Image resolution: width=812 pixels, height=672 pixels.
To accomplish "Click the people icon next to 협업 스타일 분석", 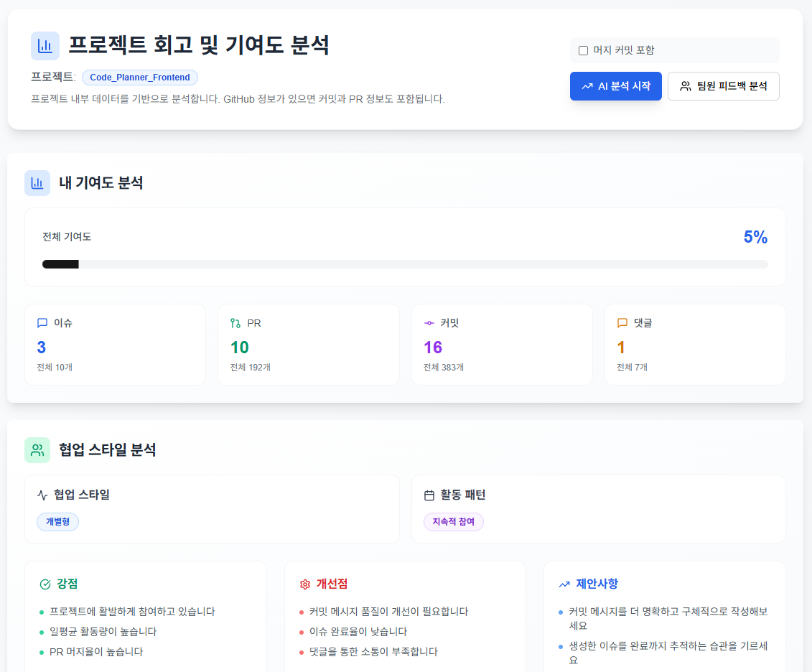I will pos(37,450).
